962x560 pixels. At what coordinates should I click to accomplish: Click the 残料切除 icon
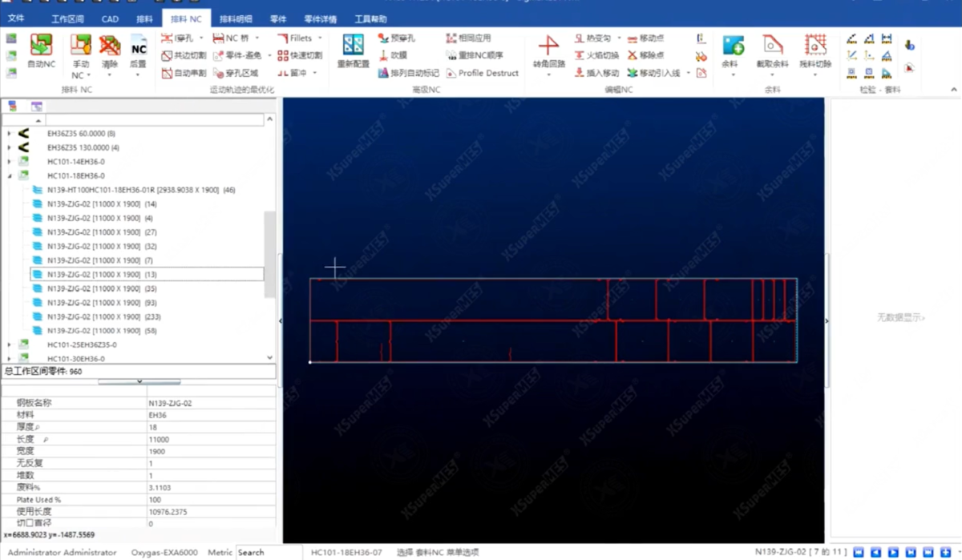pos(815,50)
